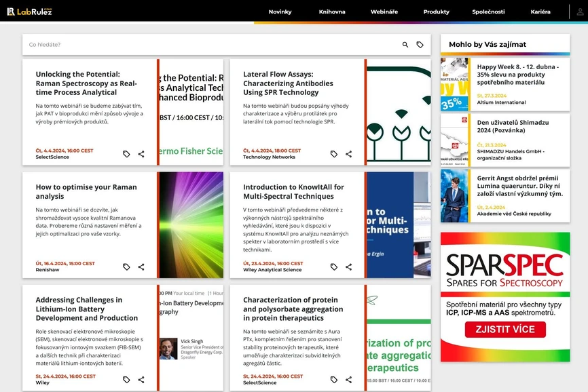Open 'Introduction to KnowItAll' webinar title
588x392 pixels.
click(293, 192)
